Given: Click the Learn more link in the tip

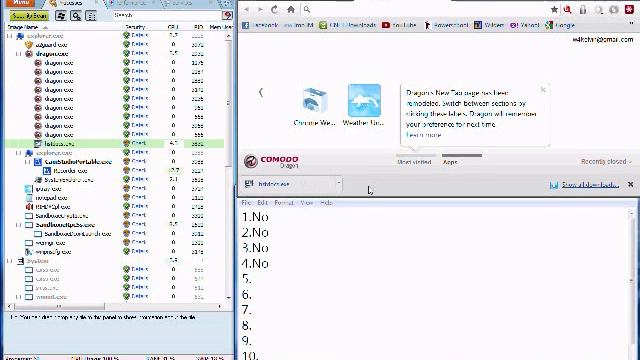Looking at the screenshot, I should coord(424,135).
